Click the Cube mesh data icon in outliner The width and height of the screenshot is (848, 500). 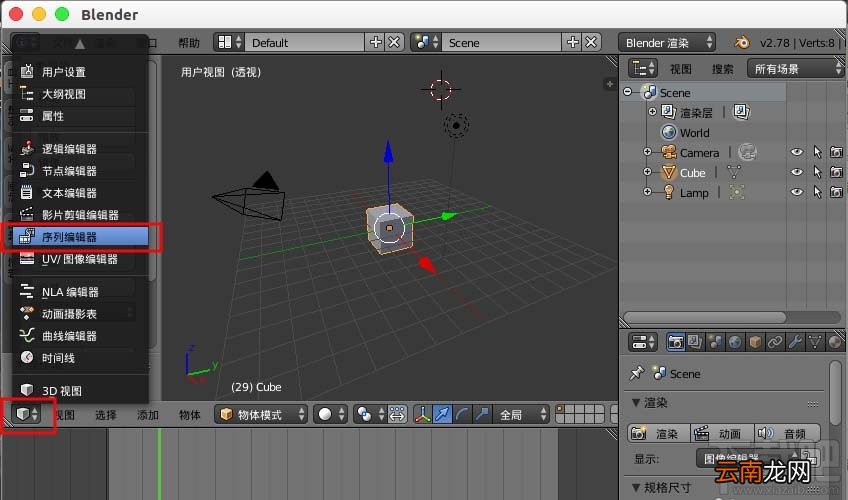click(x=734, y=172)
